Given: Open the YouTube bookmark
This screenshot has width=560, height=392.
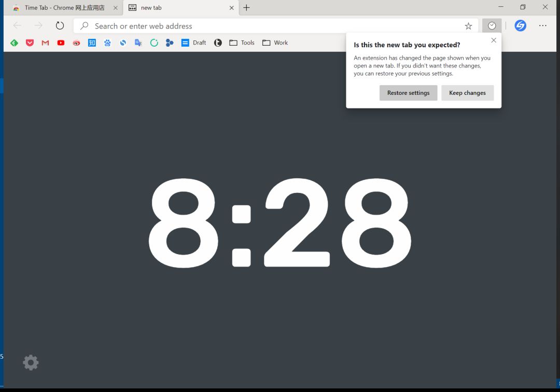Looking at the screenshot, I should tap(61, 43).
